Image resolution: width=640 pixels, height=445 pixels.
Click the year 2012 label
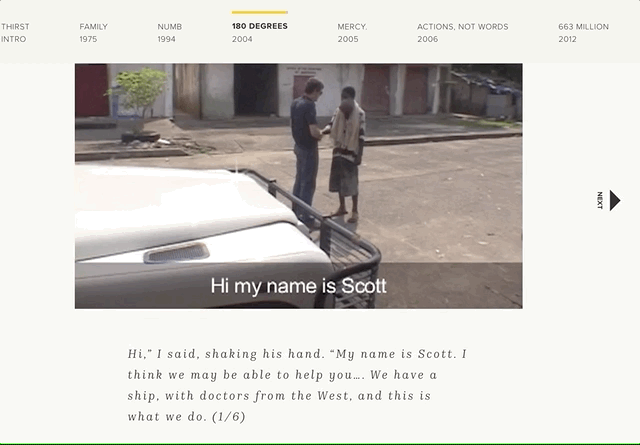(567, 39)
